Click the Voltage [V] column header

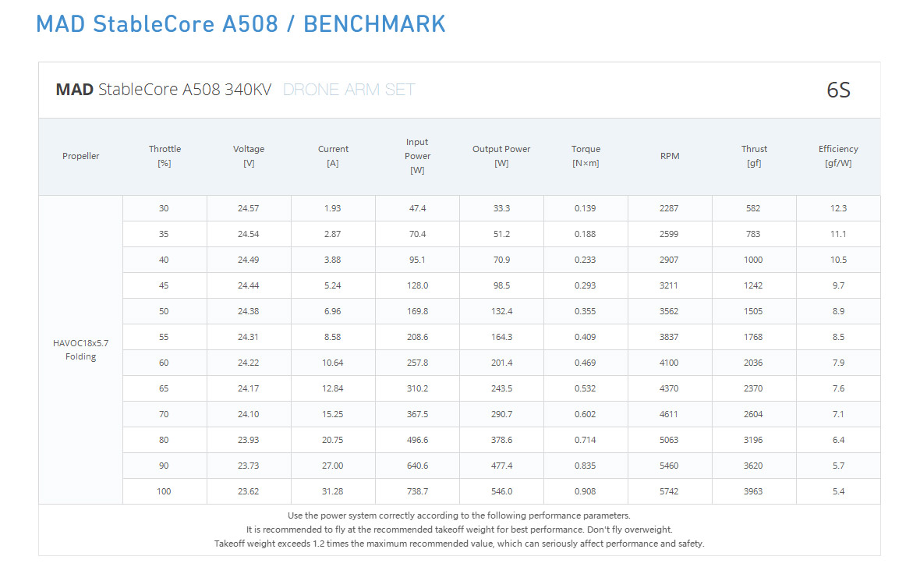point(249,156)
